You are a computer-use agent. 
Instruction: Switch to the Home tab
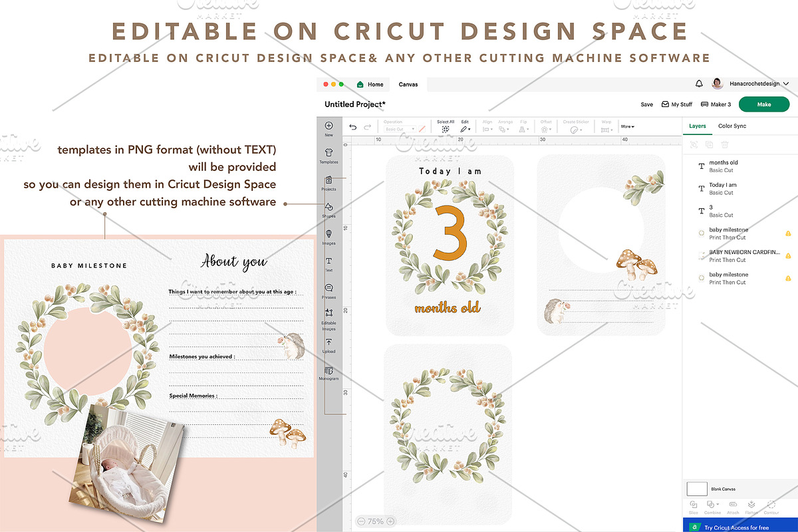tap(371, 84)
